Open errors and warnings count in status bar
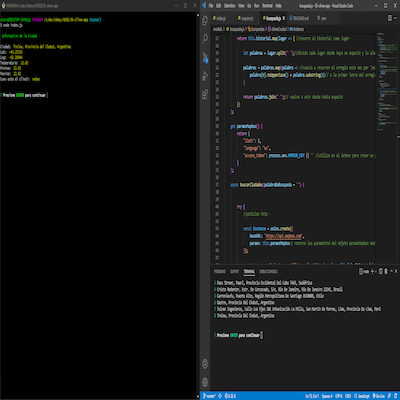This screenshot has height=400, width=400. pos(230,396)
